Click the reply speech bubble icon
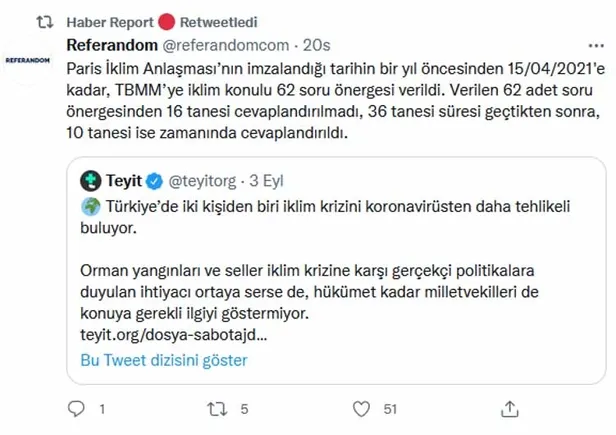Viewport: 616px width, 435px height. click(x=76, y=407)
